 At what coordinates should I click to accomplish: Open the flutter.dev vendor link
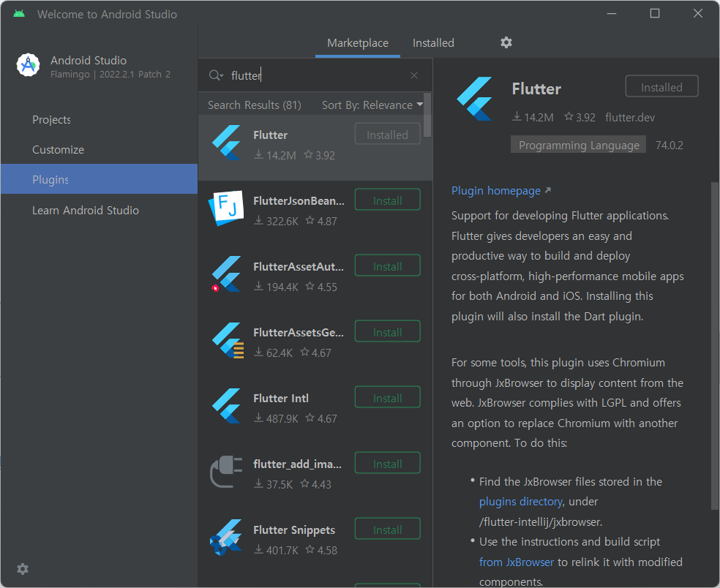(x=630, y=118)
